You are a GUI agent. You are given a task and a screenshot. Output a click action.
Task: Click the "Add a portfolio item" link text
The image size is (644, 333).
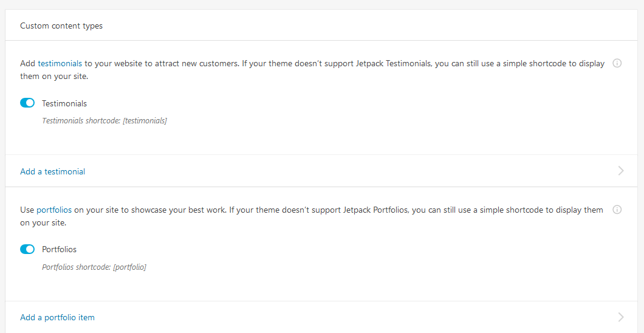click(x=57, y=317)
